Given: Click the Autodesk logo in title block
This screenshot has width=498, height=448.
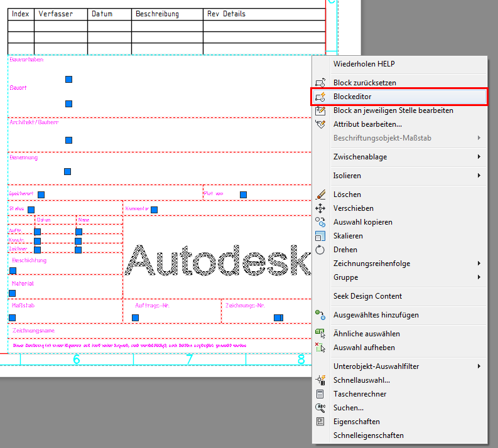Looking at the screenshot, I should [218, 260].
